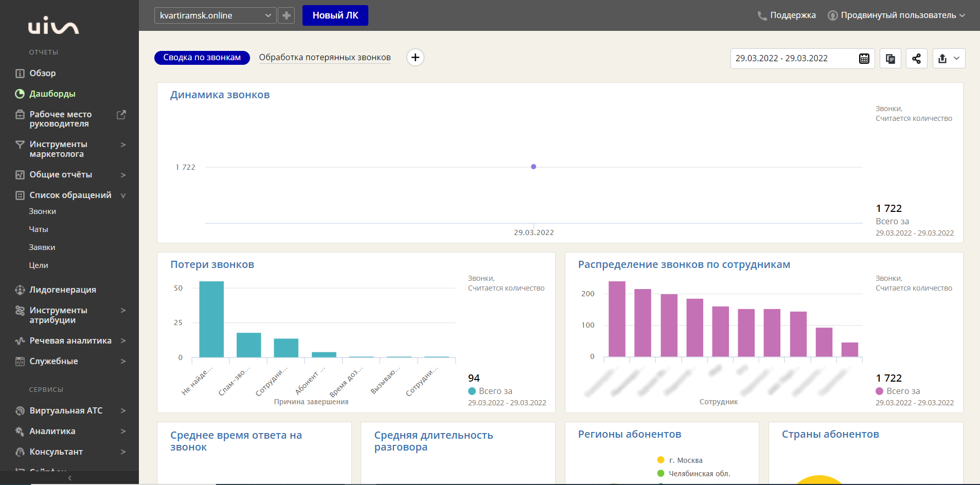Open the Потери звонков widget title

point(212,265)
